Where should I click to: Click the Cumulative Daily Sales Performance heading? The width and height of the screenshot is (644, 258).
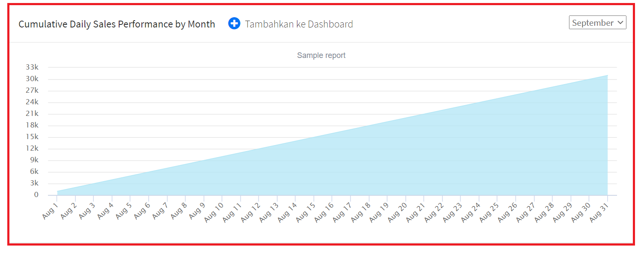[117, 24]
